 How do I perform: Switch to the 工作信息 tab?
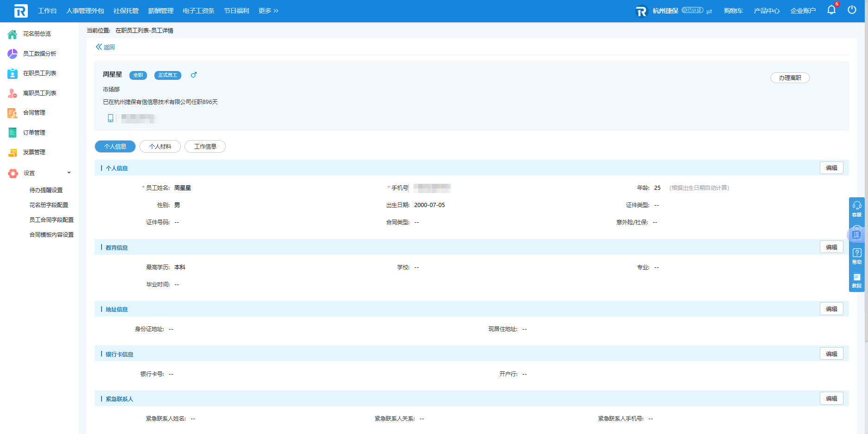tap(205, 147)
